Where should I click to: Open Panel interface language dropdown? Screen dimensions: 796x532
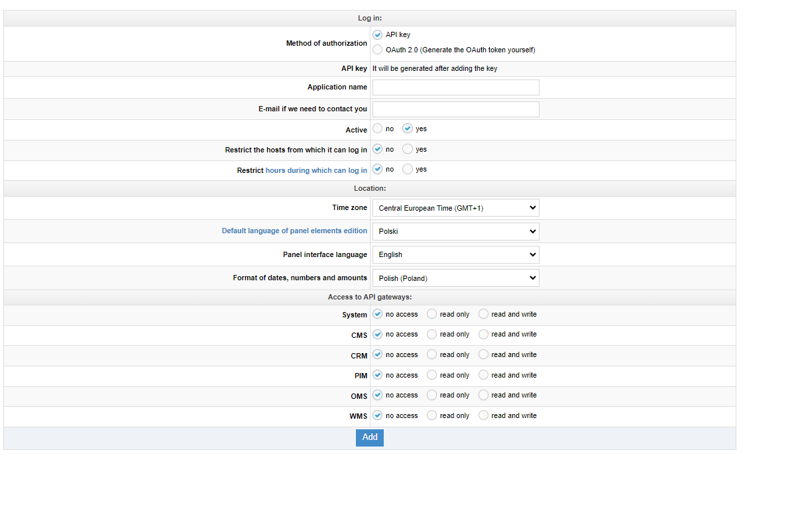[x=456, y=254]
